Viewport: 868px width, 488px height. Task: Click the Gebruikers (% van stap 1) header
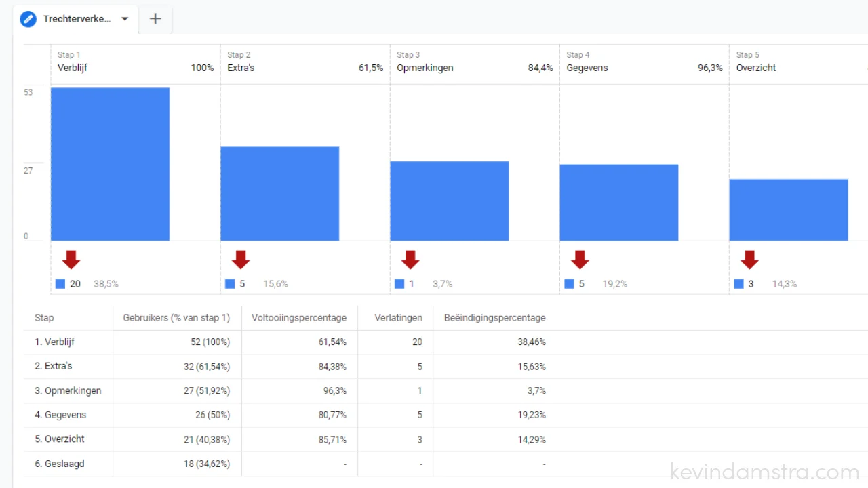[x=176, y=317]
